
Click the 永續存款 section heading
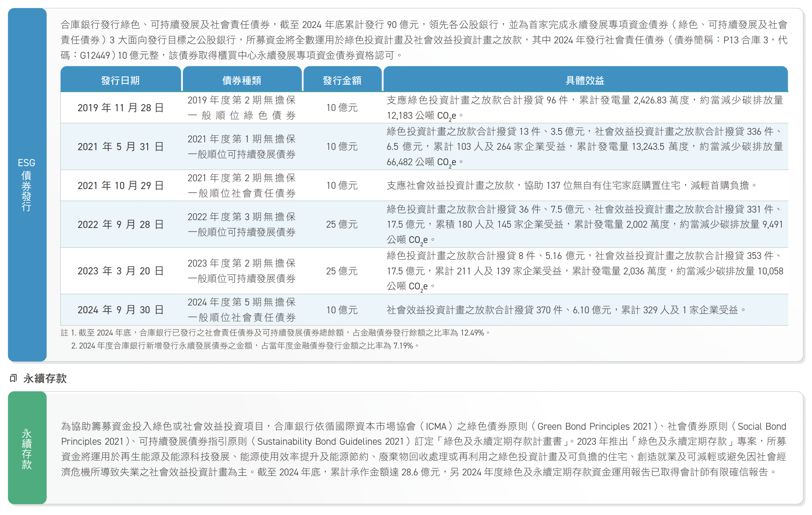tap(45, 378)
